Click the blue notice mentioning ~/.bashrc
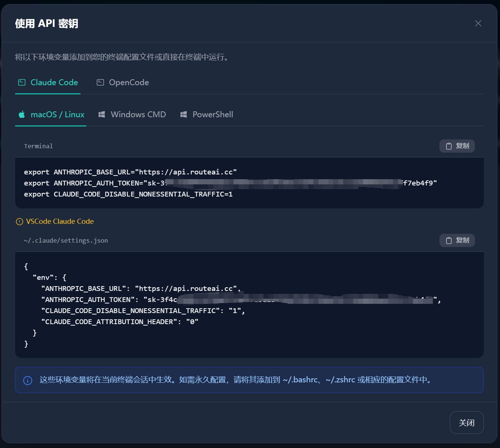500x448 pixels. (x=249, y=380)
